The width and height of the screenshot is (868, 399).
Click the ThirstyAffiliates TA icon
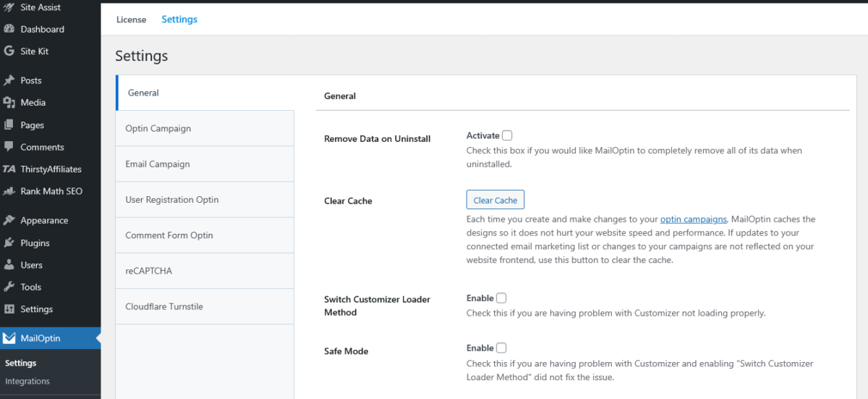(x=9, y=169)
